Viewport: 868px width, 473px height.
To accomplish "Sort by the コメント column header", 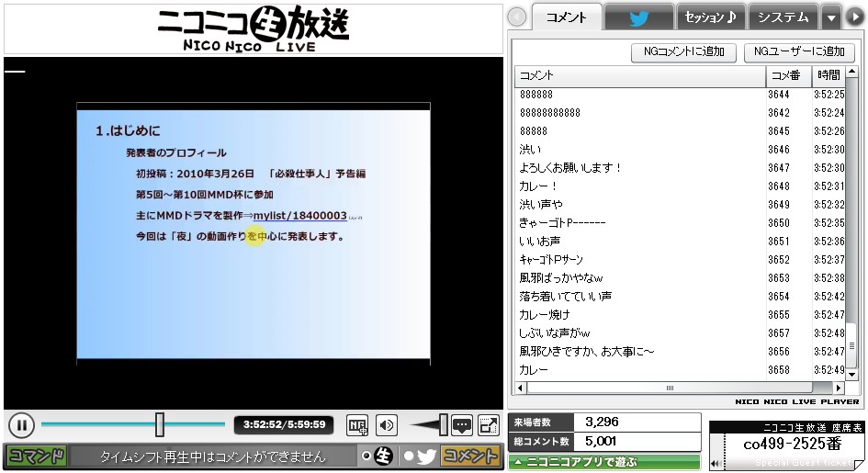I will (x=640, y=76).
